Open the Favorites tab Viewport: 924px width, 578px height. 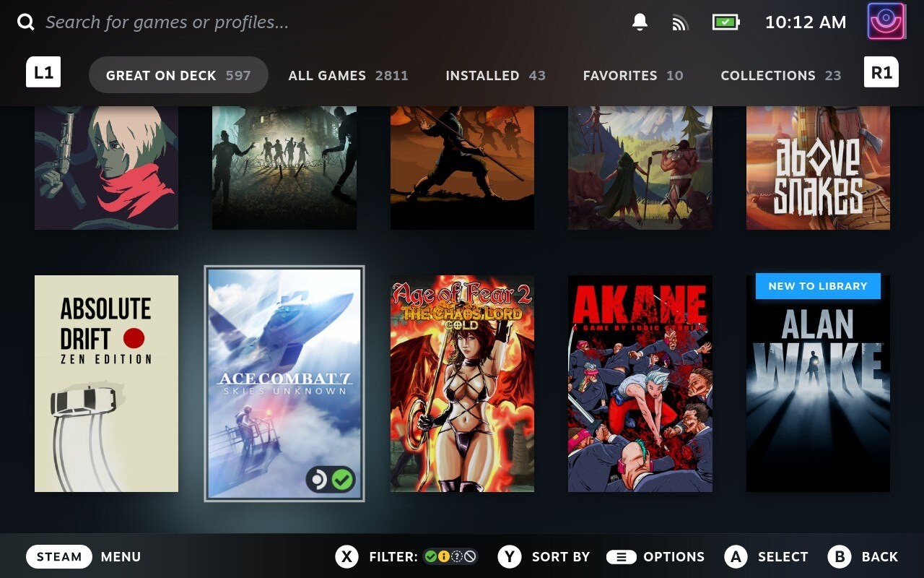(632, 75)
